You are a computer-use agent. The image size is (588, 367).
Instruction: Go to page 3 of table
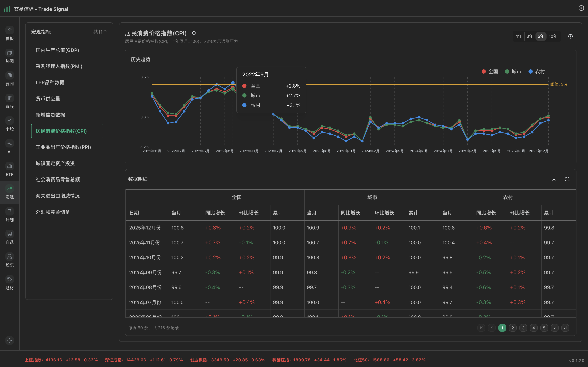[523, 328]
